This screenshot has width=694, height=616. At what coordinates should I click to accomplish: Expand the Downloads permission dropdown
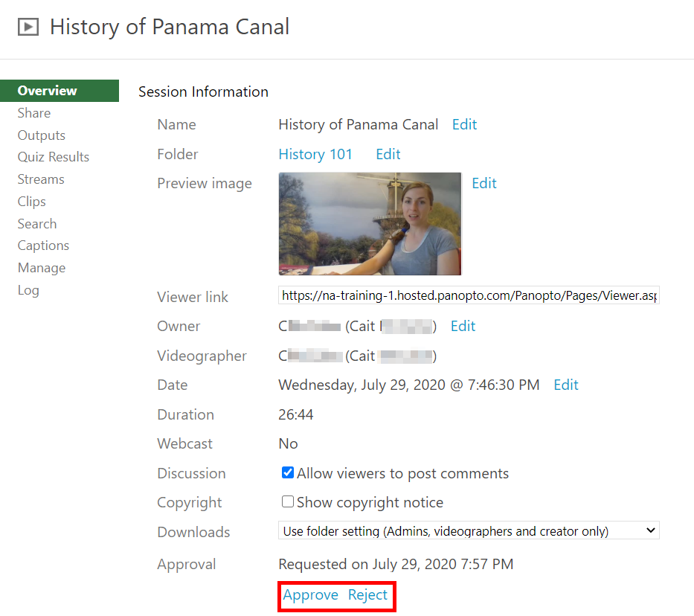tap(469, 531)
